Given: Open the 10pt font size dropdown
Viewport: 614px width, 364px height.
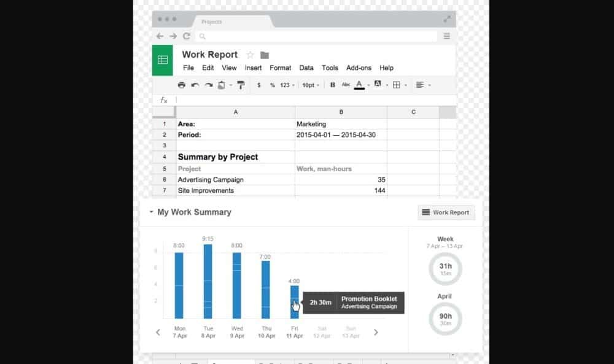Looking at the screenshot, I should pyautogui.click(x=310, y=85).
